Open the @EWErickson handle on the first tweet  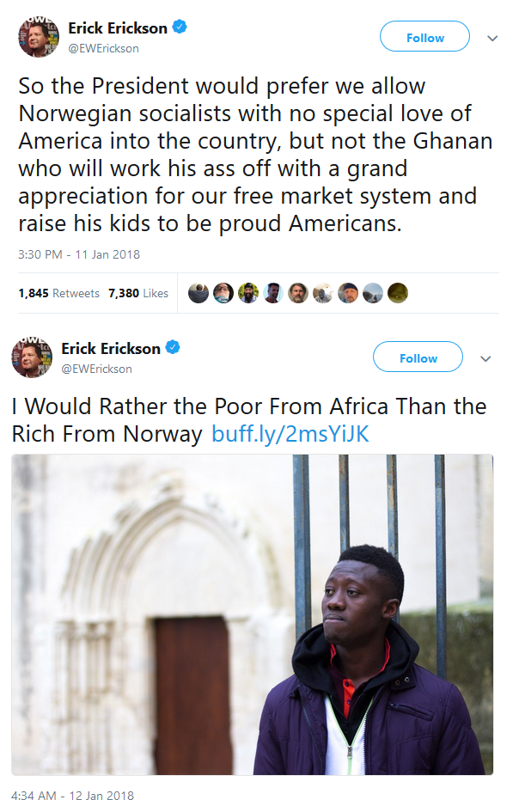[x=104, y=49]
